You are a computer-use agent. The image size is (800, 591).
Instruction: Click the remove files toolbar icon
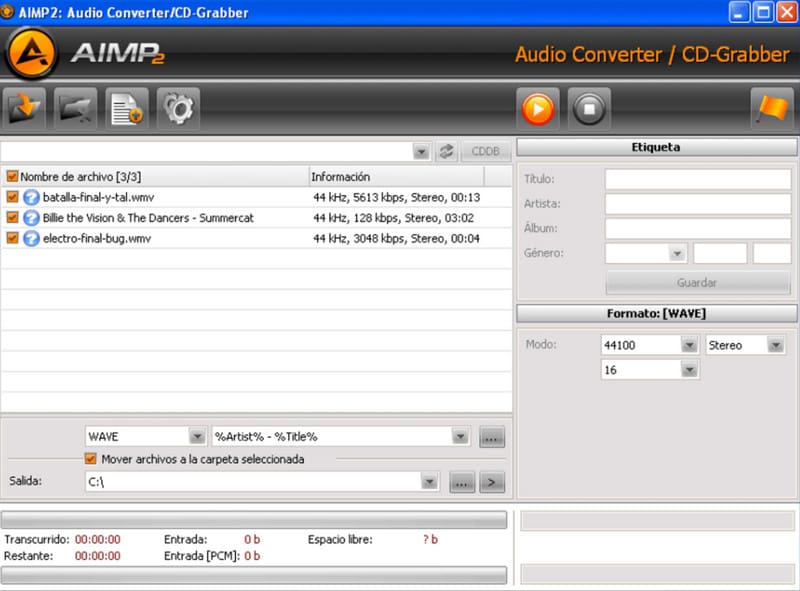tap(73, 109)
